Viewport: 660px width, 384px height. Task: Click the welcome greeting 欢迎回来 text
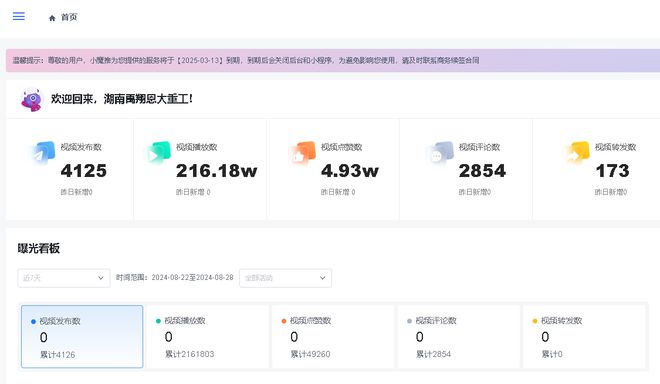click(x=122, y=99)
